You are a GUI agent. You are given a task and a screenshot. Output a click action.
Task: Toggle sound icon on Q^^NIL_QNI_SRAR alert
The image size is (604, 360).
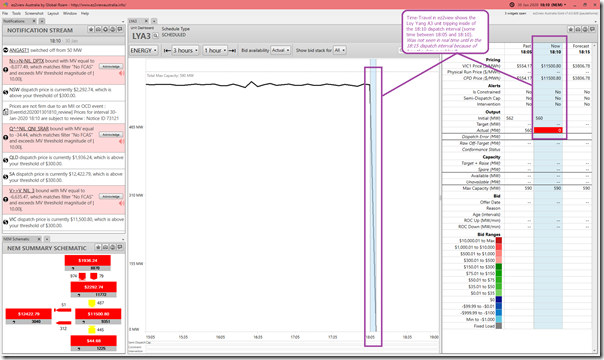click(122, 141)
